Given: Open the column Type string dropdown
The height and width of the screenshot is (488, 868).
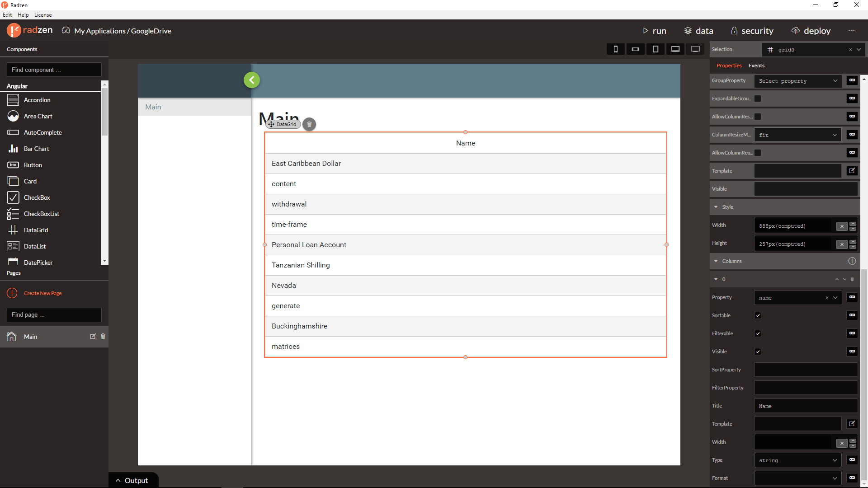Looking at the screenshot, I should [x=797, y=460].
